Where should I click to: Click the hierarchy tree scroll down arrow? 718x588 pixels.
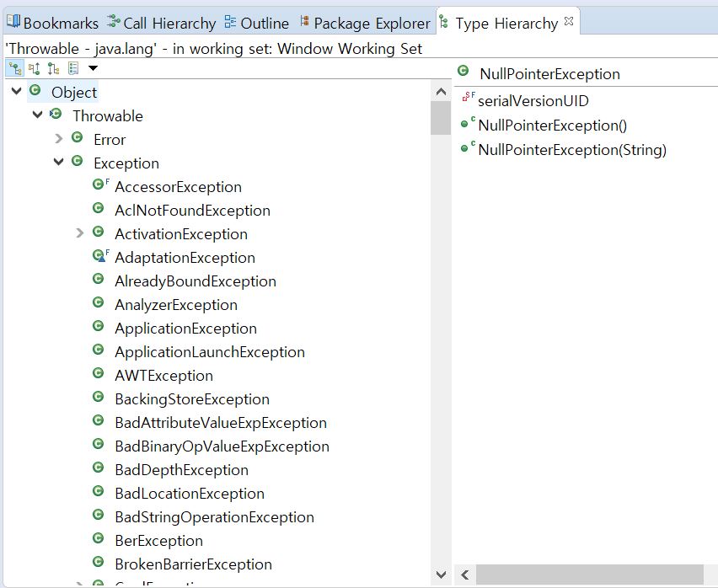tap(441, 575)
